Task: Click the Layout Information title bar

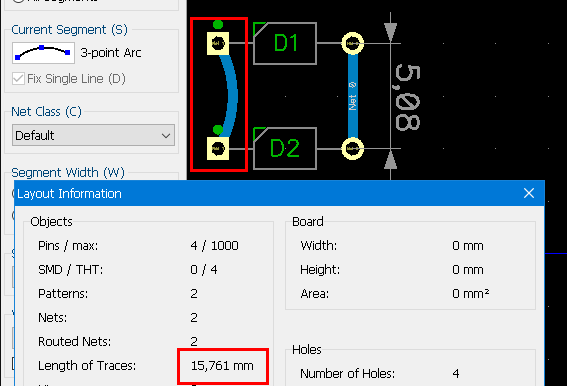Action: coord(279,193)
